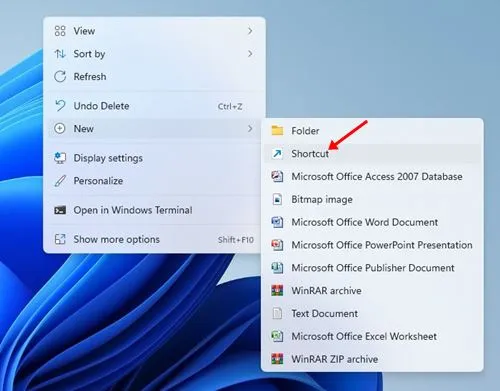Open the New submenu entry
Screen dimensions: 500x391
click(x=154, y=128)
